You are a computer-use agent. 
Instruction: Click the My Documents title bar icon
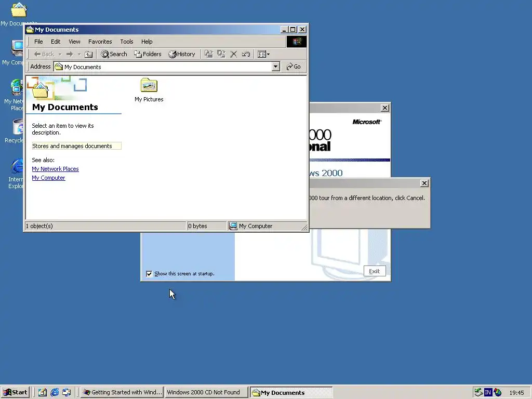(30, 30)
